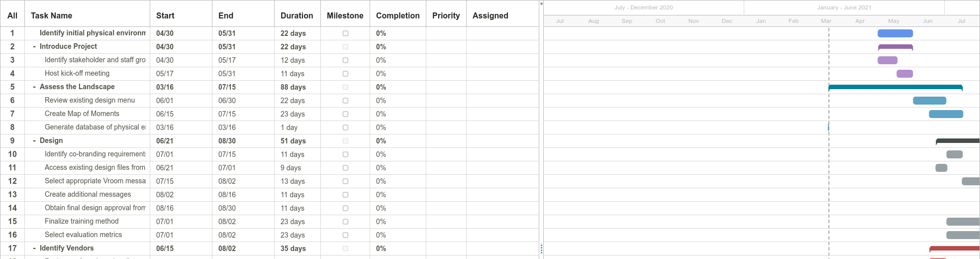This screenshot has width=980, height=259.
Task: Click the red Identify Vendors summary bar
Action: [x=954, y=249]
